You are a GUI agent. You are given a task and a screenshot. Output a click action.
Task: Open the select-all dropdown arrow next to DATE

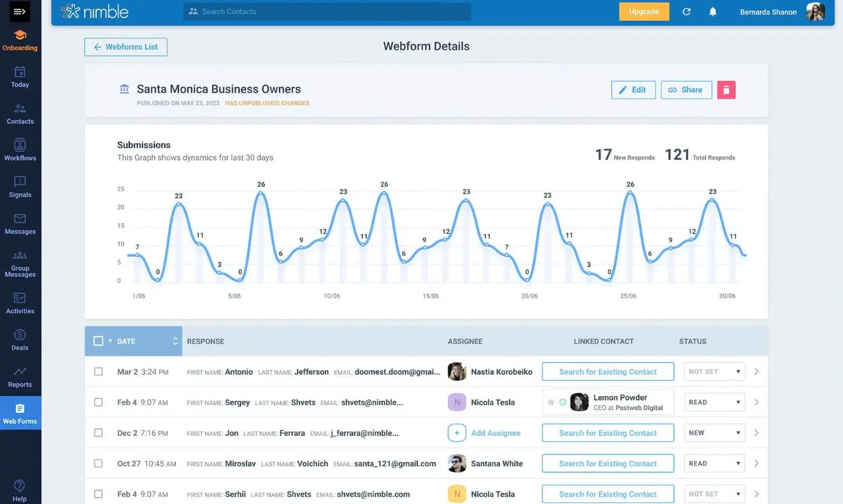click(110, 341)
